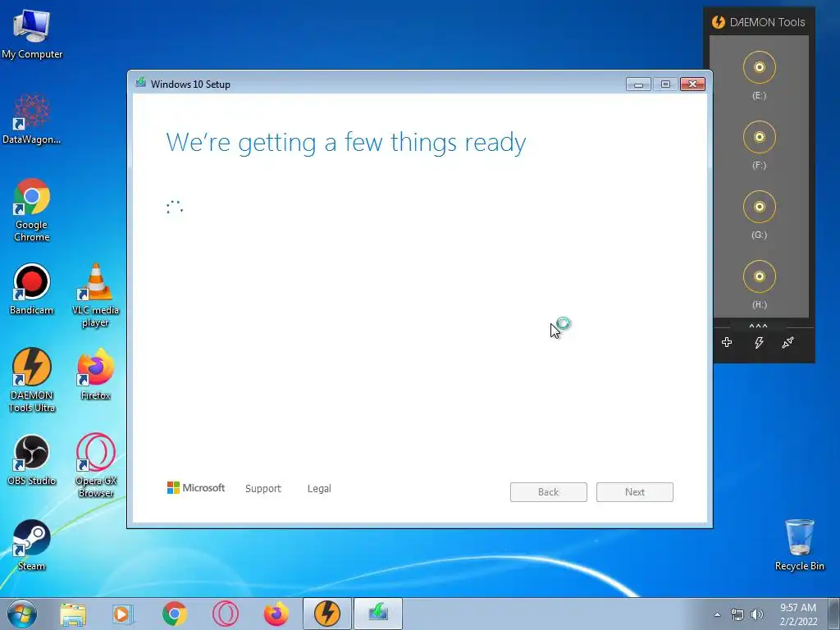Image resolution: width=840 pixels, height=630 pixels.
Task: Select the virtual drive (E:) in DAEMON Tools
Action: [759, 67]
